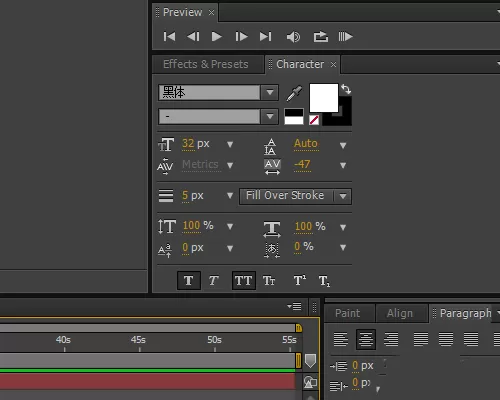
Task: Set colors to black and white
Action: (x=294, y=117)
